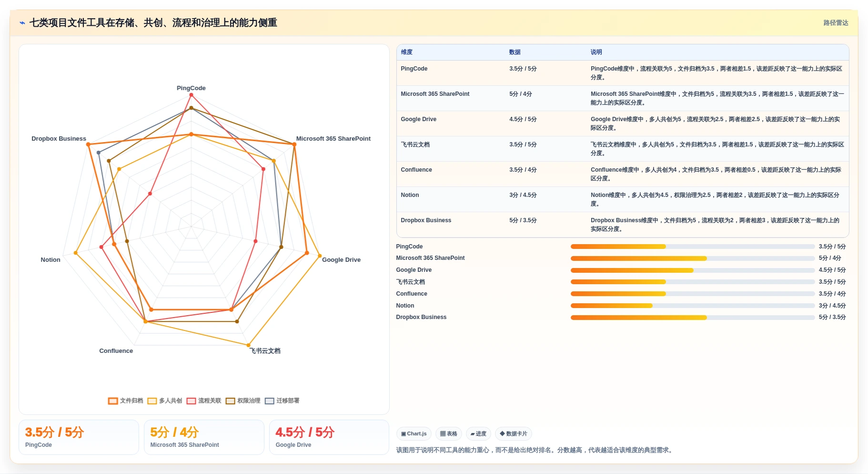Click the 4.5分 / 5分 value beside Google Drive bar

(x=832, y=270)
